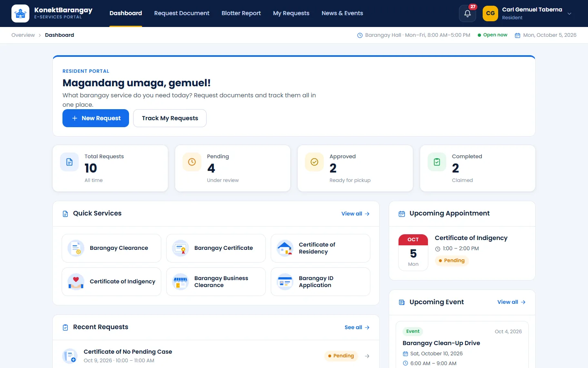
Task: Click the clock icon beside Barangay Hall hours
Action: (360, 36)
